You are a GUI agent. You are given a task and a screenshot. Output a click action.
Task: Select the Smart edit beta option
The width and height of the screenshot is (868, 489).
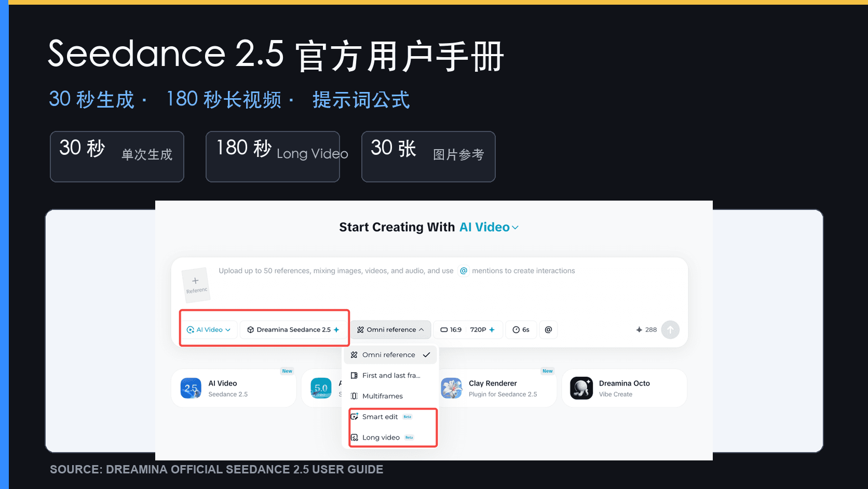390,417
